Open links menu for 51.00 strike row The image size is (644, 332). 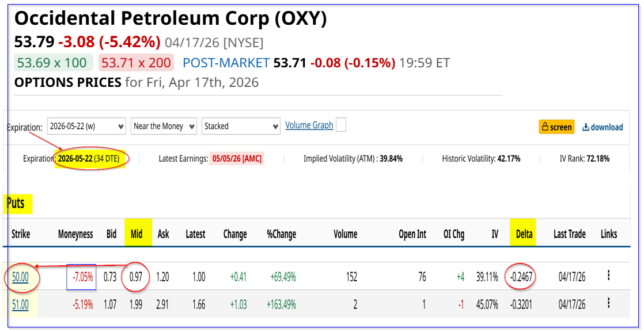coord(608,303)
